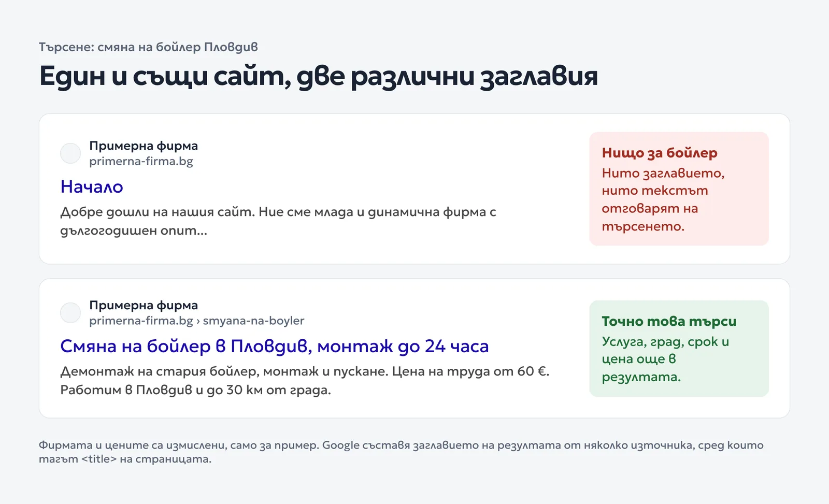Open the 'Смяна на бойлер в Пловдив' result title
829x504 pixels.
[x=275, y=346]
